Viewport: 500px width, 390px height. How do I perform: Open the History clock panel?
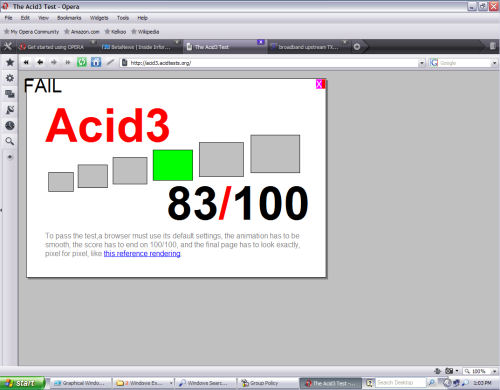(10, 126)
